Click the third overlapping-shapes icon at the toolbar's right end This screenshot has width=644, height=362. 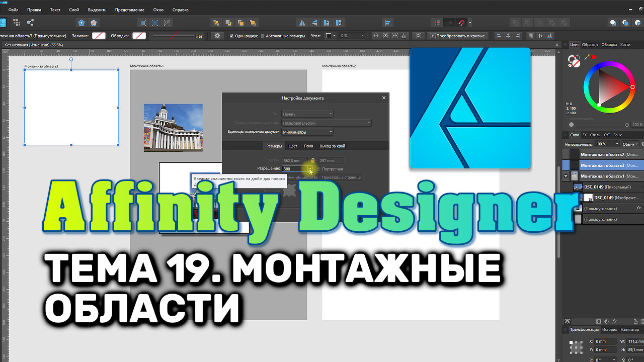tap(637, 23)
